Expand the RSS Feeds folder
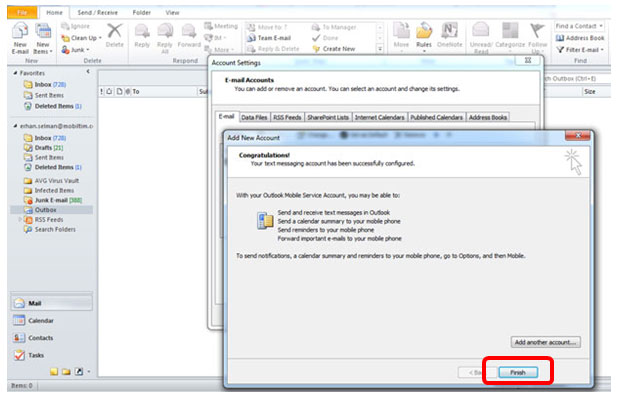 click(x=20, y=219)
